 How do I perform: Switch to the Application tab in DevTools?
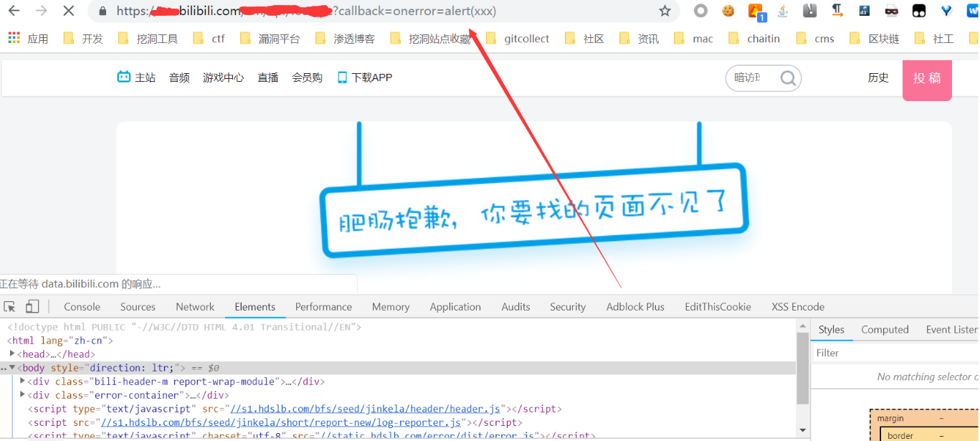tap(455, 307)
